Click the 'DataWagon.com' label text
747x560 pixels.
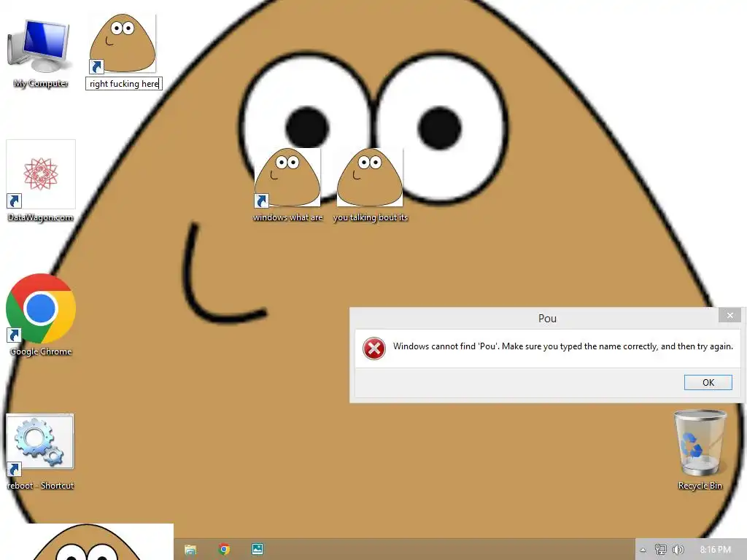(x=41, y=217)
